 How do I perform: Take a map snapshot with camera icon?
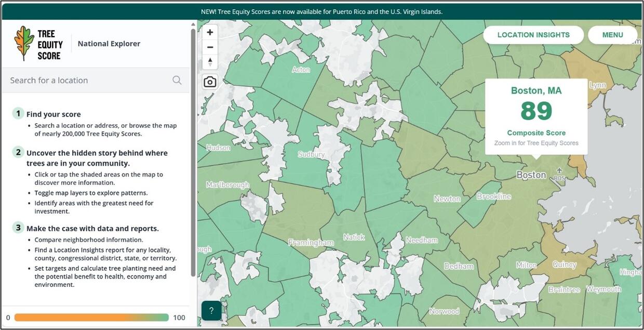pos(210,82)
